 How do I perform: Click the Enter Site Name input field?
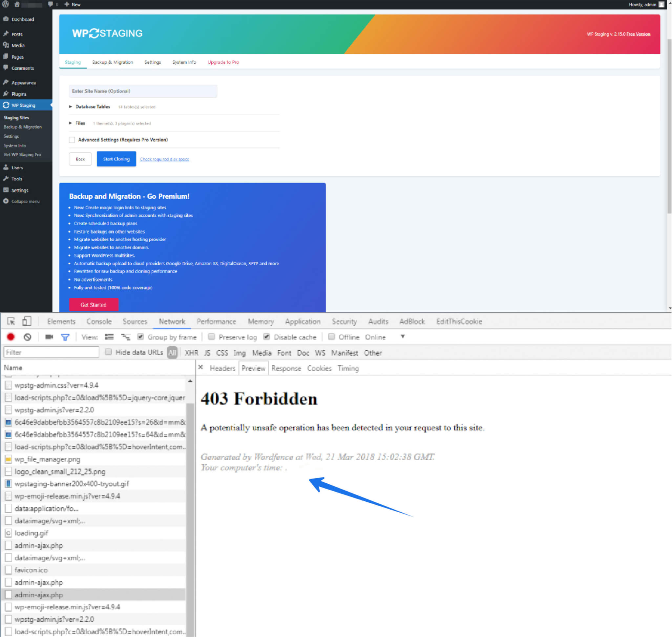142,91
